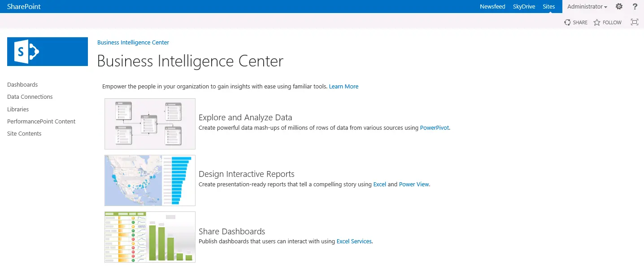The width and height of the screenshot is (644, 268).
Task: Click the Explore and Analyze Data heading
Action: coord(245,117)
